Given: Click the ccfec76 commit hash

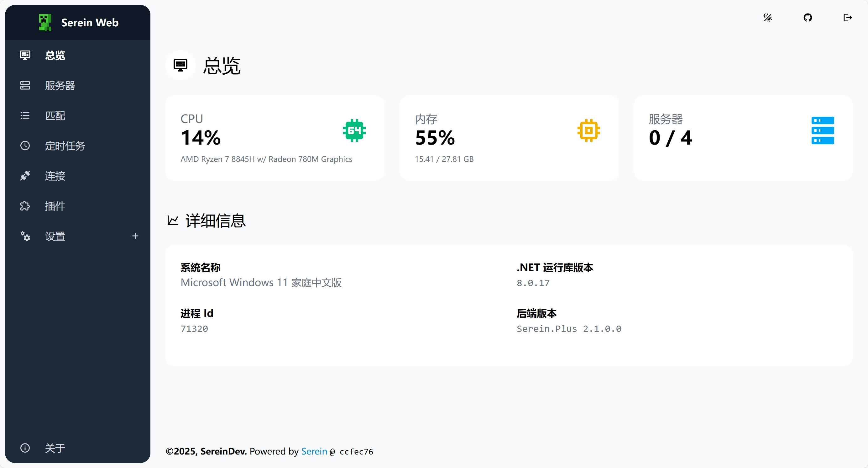Looking at the screenshot, I should pos(356,451).
